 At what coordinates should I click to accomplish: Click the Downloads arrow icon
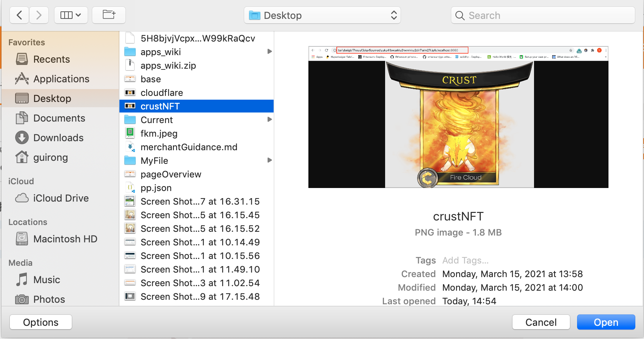(x=22, y=138)
